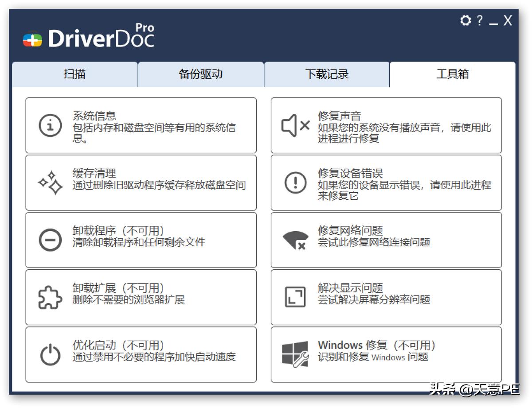The height and width of the screenshot is (408, 532).
Task: Start the 修复网络问题 tool
Action: tap(386, 240)
